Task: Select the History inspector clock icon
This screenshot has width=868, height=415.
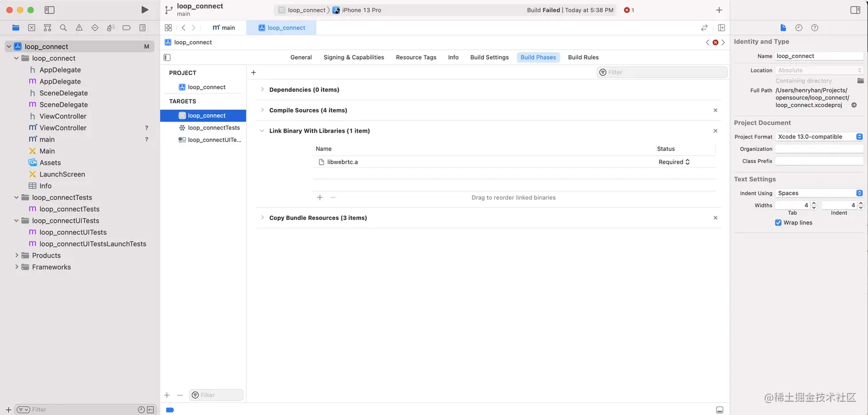Action: [x=799, y=28]
